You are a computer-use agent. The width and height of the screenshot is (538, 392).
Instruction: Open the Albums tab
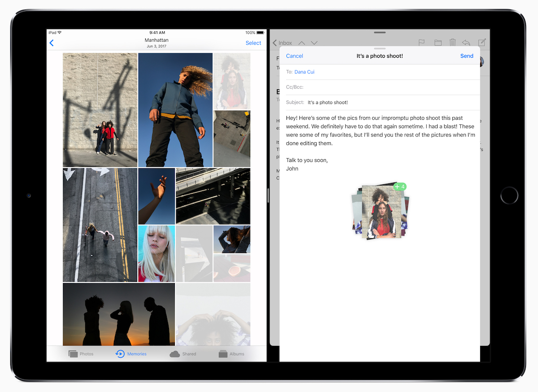pos(232,353)
